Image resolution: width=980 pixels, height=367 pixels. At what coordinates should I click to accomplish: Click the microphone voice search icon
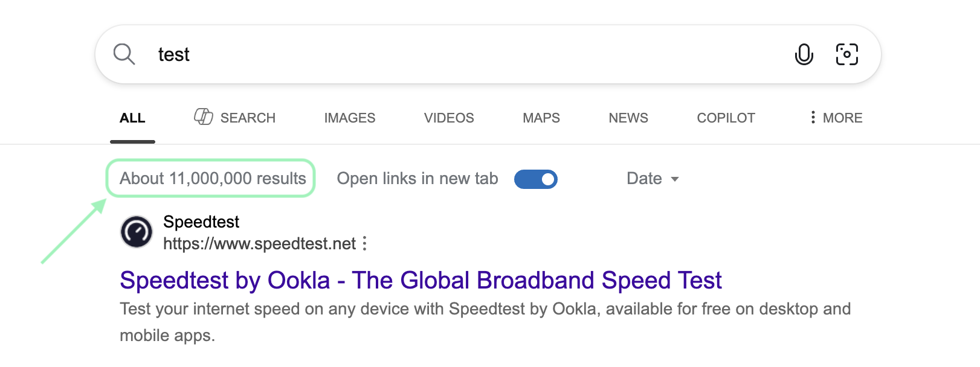(804, 54)
